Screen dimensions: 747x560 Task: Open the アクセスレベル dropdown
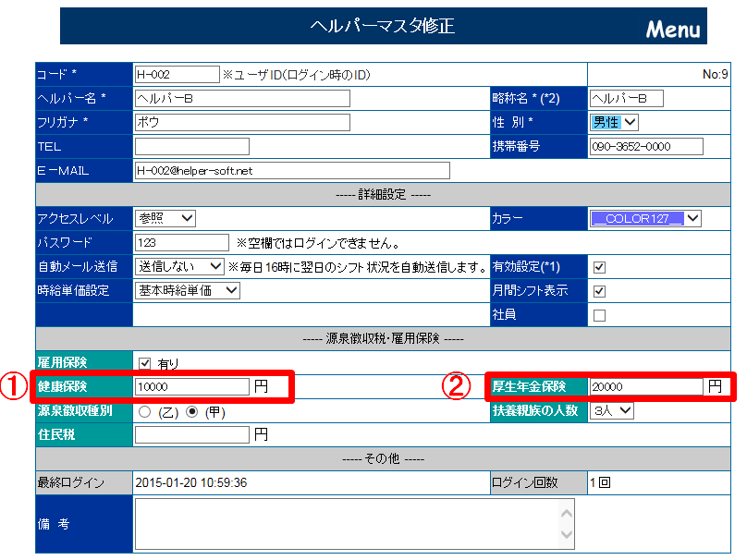(165, 219)
